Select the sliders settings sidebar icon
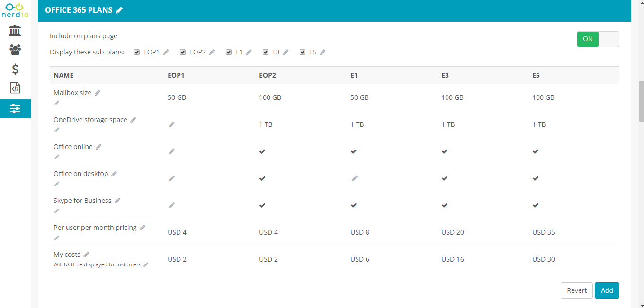The height and width of the screenshot is (308, 644). (x=15, y=108)
